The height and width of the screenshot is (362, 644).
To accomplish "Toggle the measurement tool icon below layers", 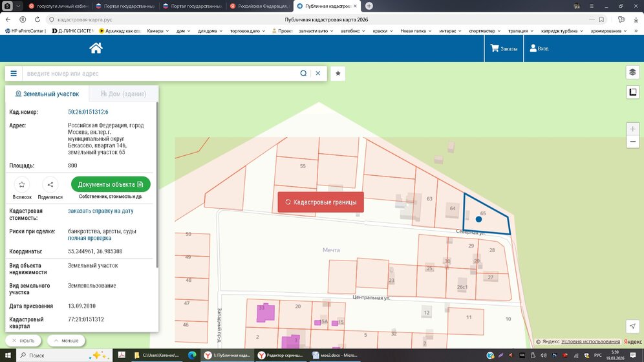I will click(x=632, y=92).
